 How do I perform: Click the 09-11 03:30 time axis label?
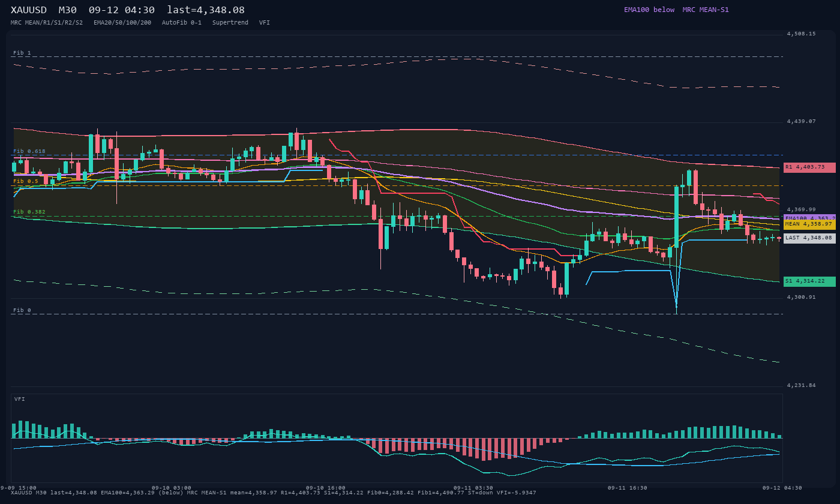[473, 488]
